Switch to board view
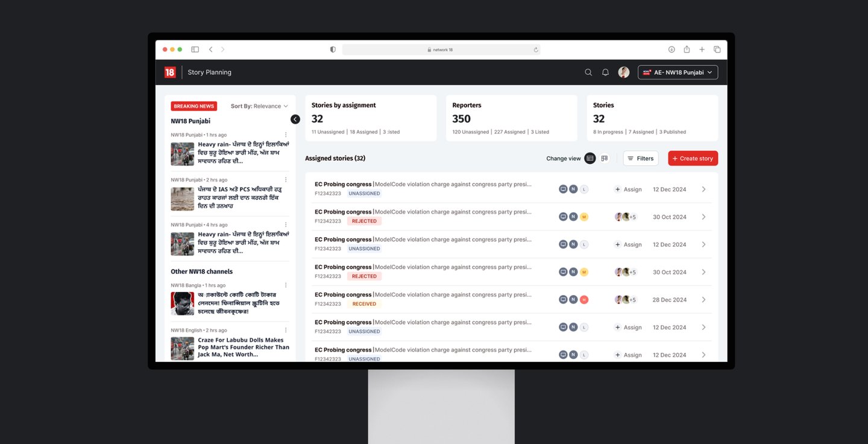Image resolution: width=868 pixels, height=444 pixels. click(605, 159)
